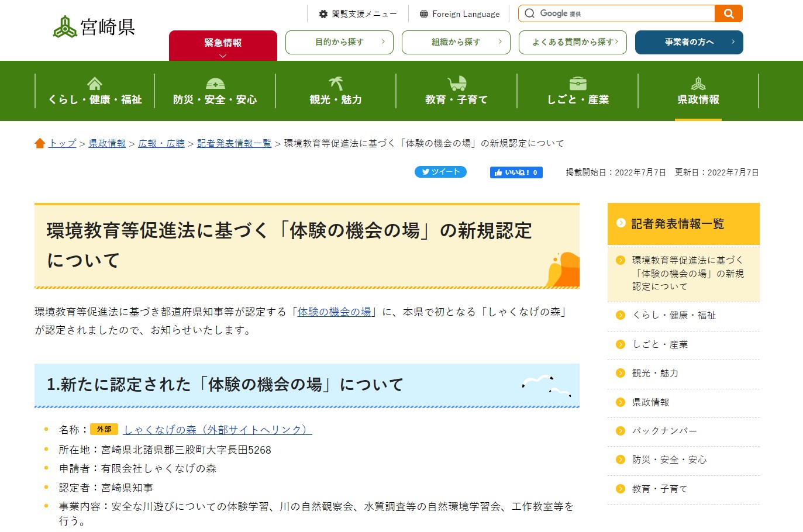803x532 pixels.
Task: Click the orange home icon in breadcrumb
Action: (40, 143)
